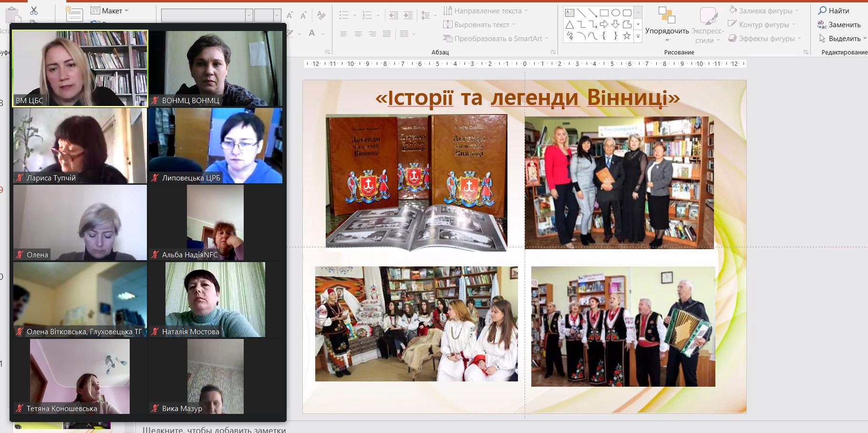Expand the full shapes gallery
The image size is (868, 433).
click(x=638, y=36)
